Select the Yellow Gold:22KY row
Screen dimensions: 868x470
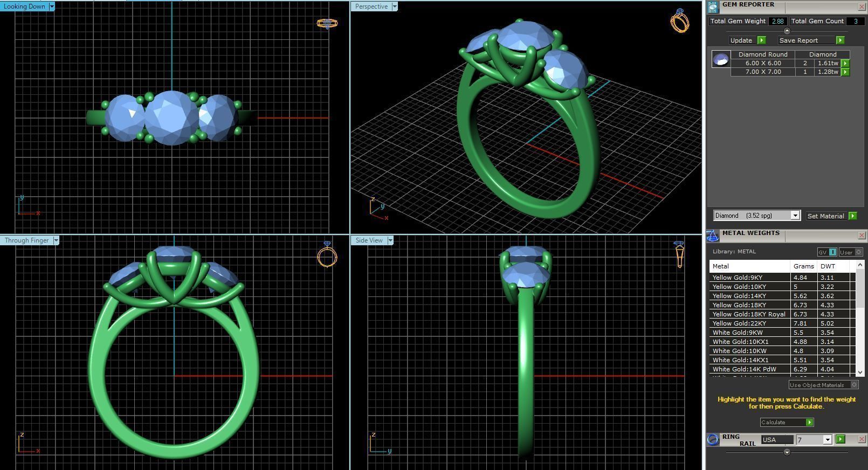coord(782,323)
